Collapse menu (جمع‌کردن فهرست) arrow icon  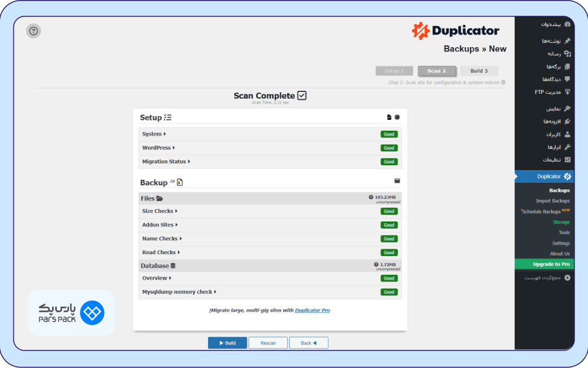click(x=567, y=278)
